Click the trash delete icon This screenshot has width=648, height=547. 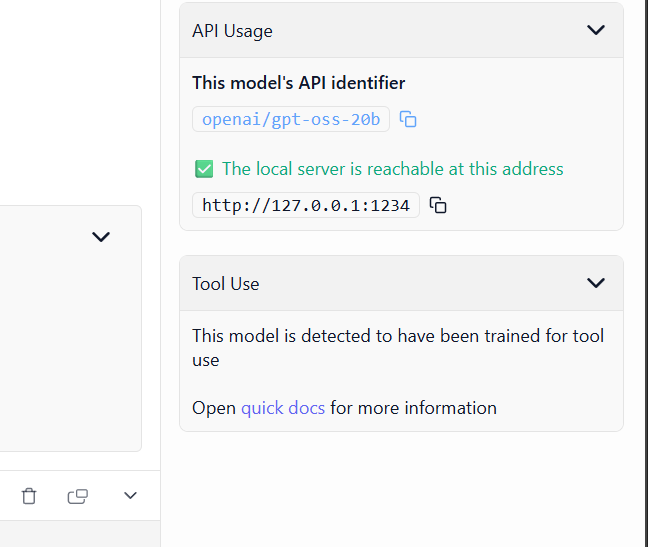pos(29,496)
